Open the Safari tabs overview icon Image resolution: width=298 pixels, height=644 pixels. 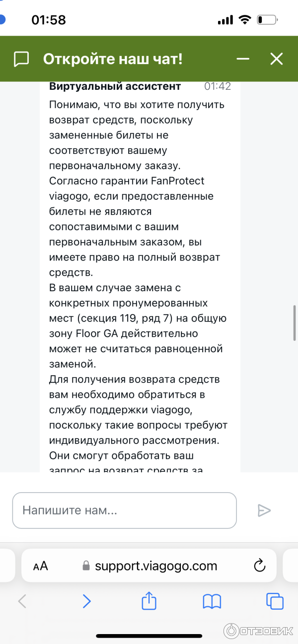(275, 601)
